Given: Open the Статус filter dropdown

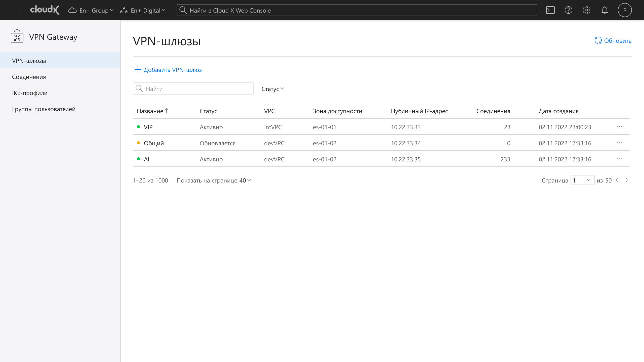Looking at the screenshot, I should pos(273,89).
